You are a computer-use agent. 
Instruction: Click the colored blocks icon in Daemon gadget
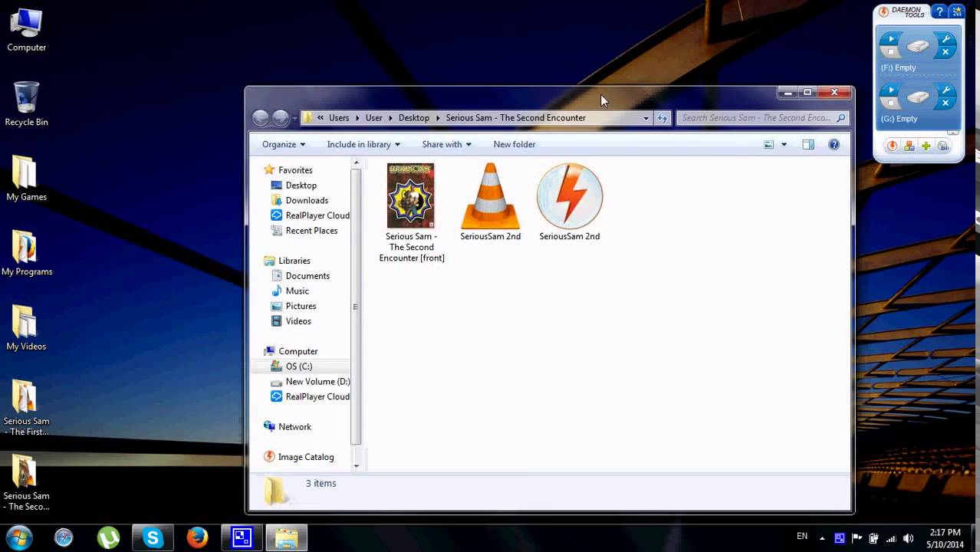pyautogui.click(x=909, y=146)
